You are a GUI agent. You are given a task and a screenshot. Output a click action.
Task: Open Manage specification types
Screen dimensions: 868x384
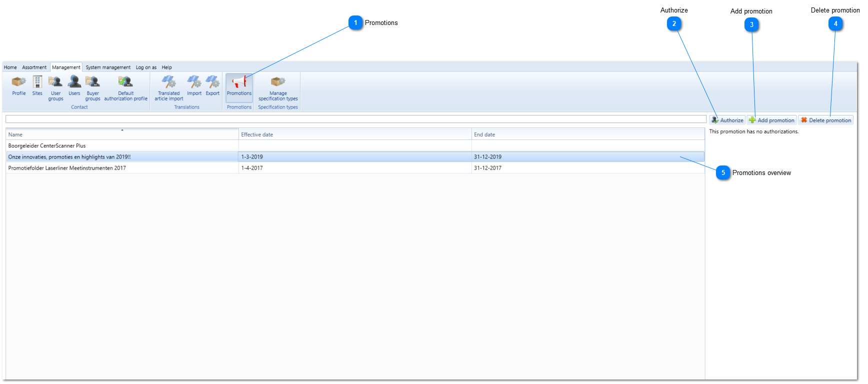coord(278,88)
